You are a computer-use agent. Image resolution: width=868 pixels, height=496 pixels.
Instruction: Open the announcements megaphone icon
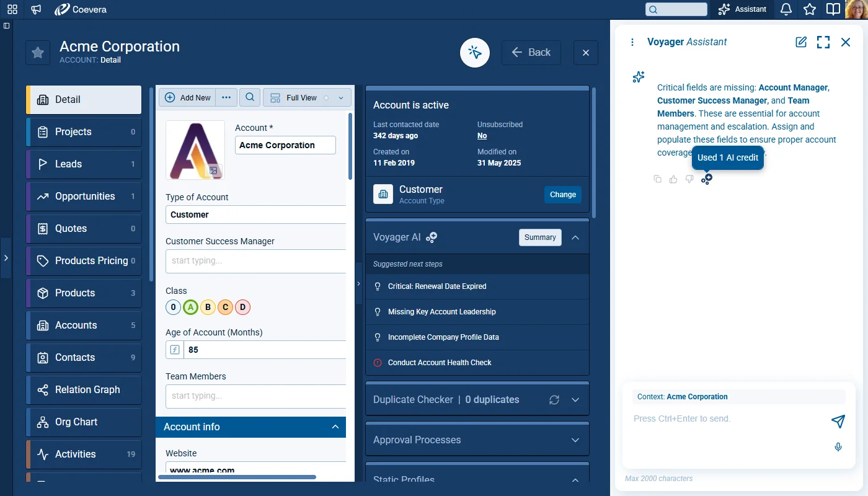coord(36,9)
